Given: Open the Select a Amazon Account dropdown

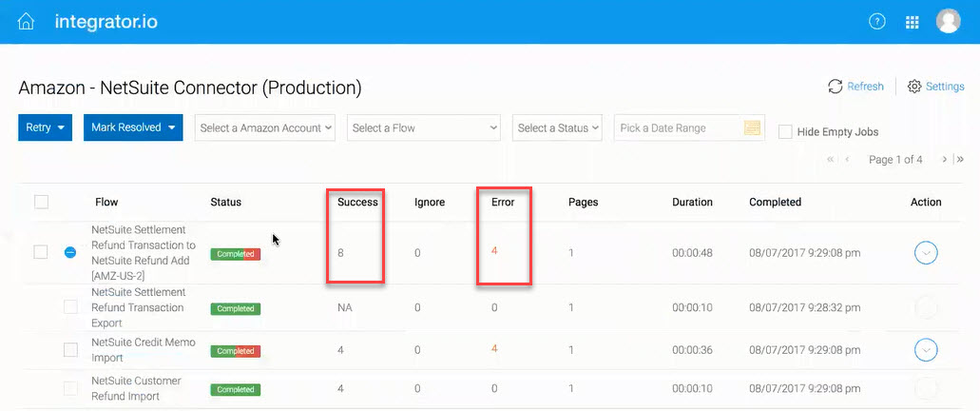Looking at the screenshot, I should pyautogui.click(x=265, y=127).
